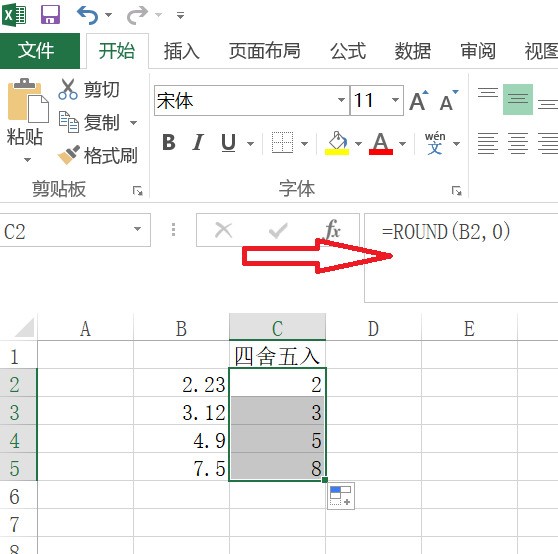
Task: Open the font size dropdown showing 11
Action: tap(395, 100)
